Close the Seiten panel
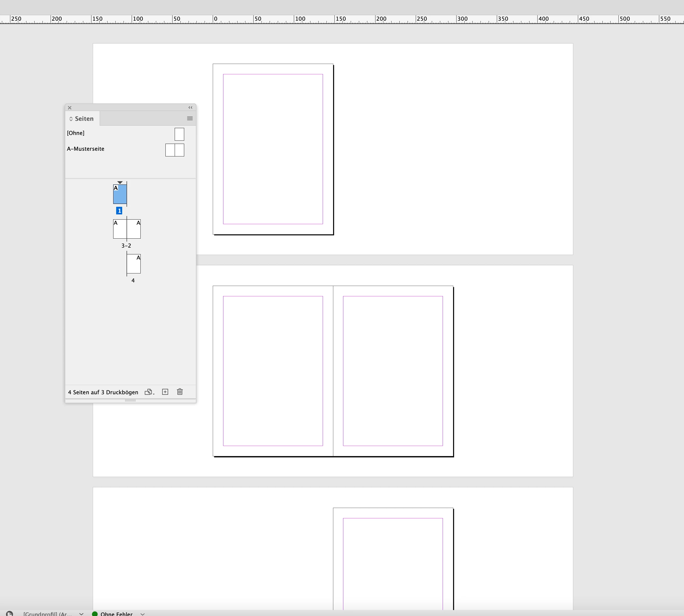 [x=70, y=108]
